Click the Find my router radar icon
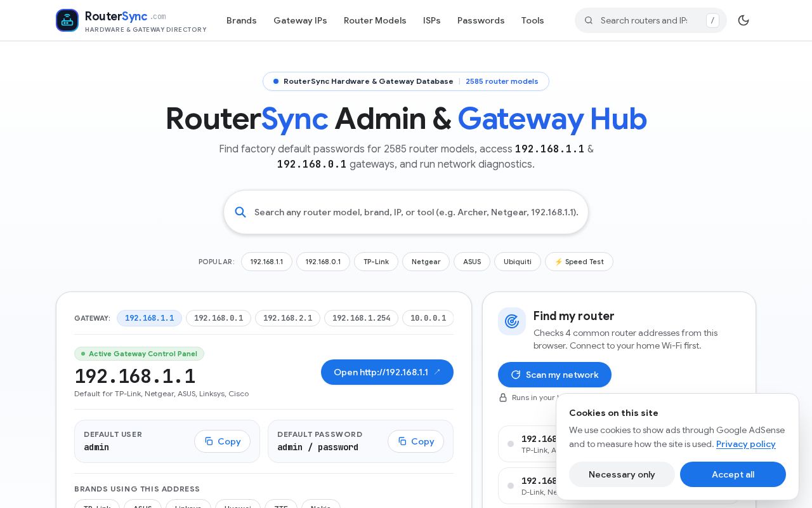Screen dimensions: 812x508 [512, 321]
